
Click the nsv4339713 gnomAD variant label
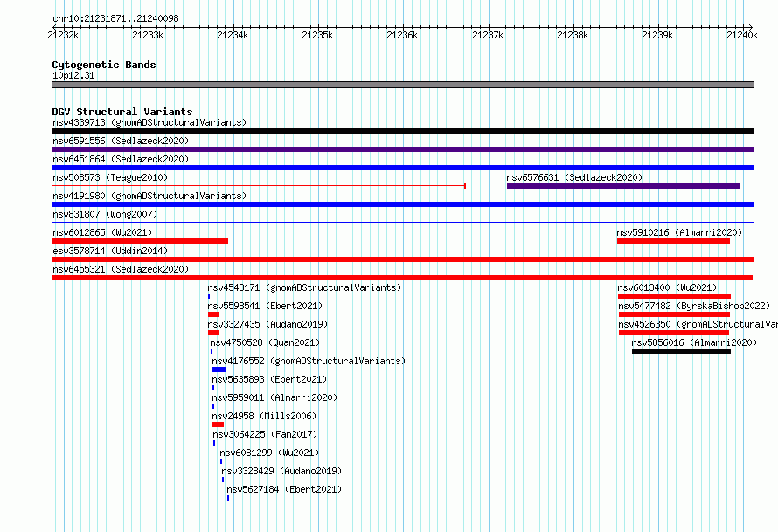(149, 122)
